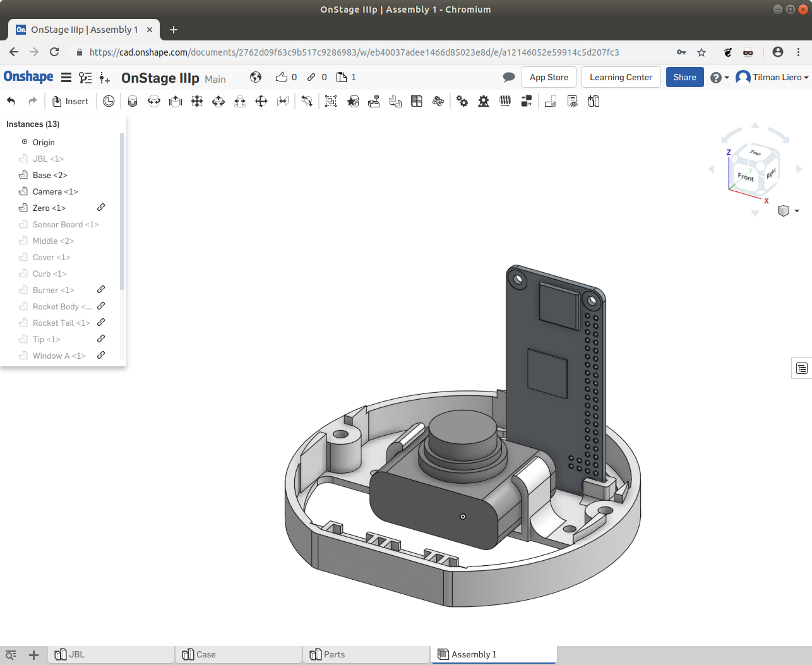The width and height of the screenshot is (812, 665).
Task: Click the instances list scrollbar
Action: (x=122, y=211)
